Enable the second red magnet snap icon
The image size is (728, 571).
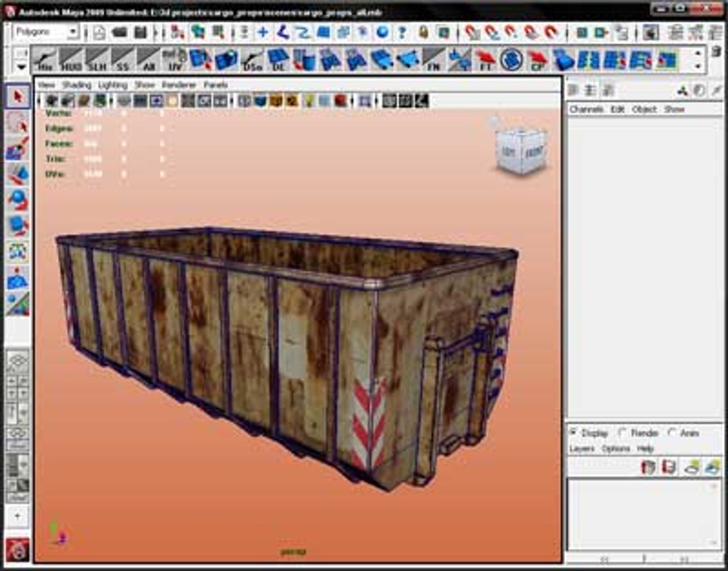[492, 33]
